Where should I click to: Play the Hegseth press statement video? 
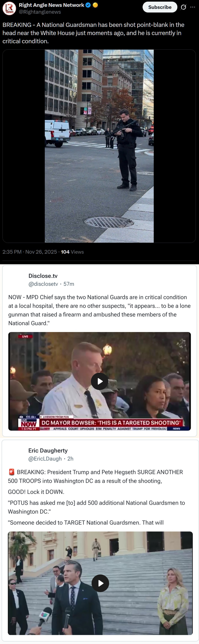[x=100, y=583]
